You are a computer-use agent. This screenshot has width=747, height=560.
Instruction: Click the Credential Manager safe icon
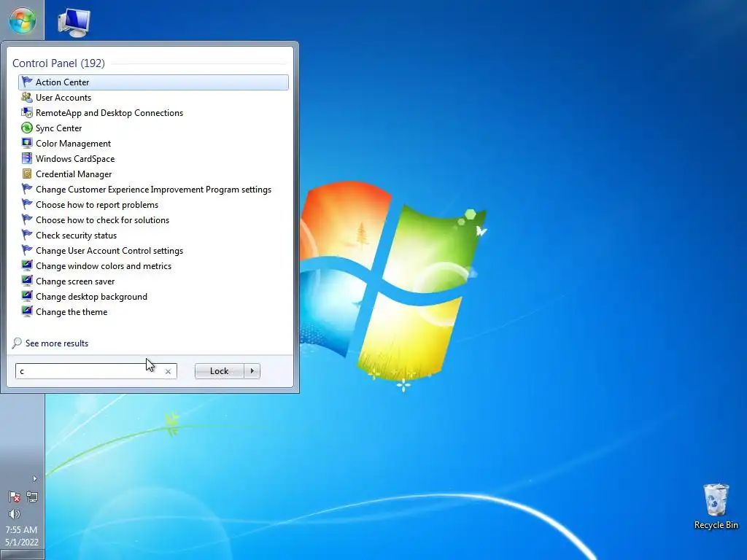[27, 174]
